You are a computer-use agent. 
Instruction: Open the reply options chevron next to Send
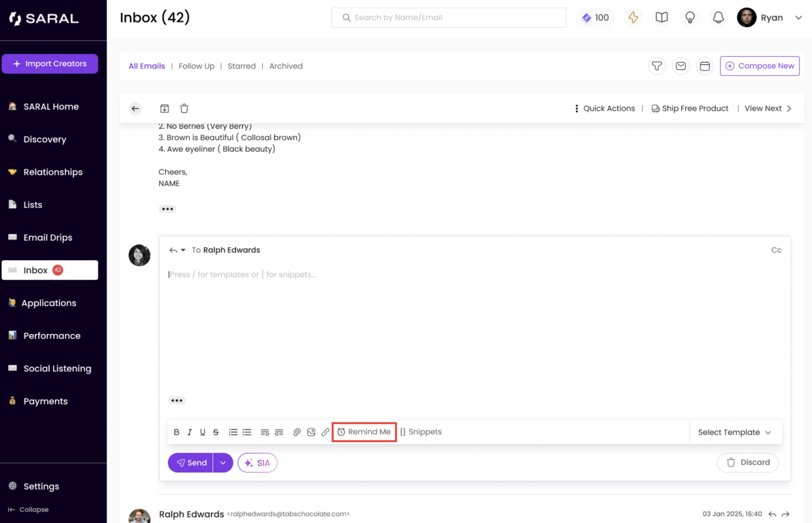pyautogui.click(x=223, y=463)
